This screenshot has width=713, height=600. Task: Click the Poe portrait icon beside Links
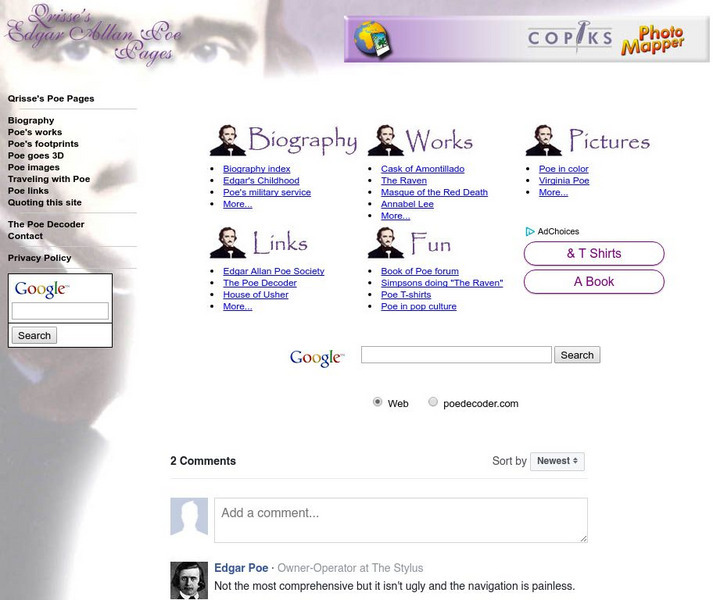coord(228,243)
